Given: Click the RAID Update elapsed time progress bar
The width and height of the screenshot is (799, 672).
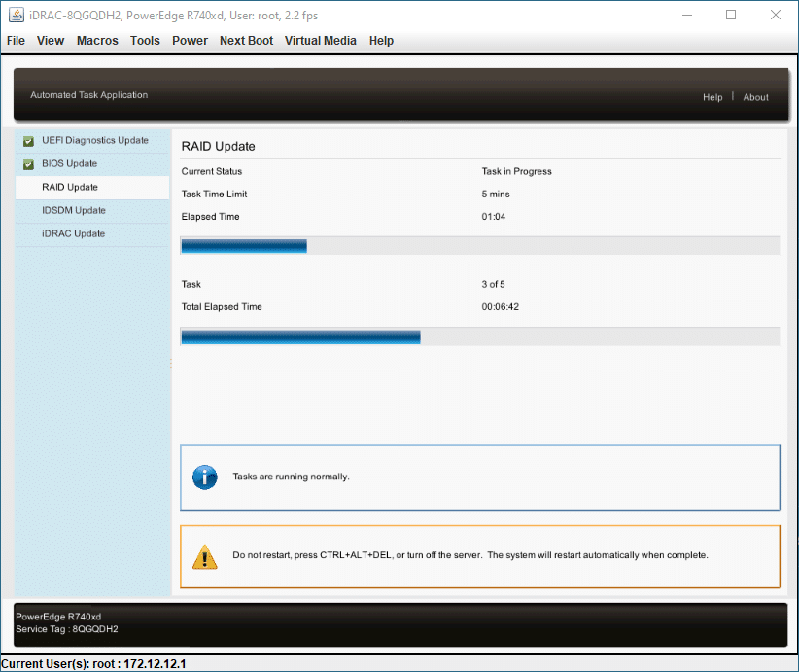Looking at the screenshot, I should coord(480,246).
